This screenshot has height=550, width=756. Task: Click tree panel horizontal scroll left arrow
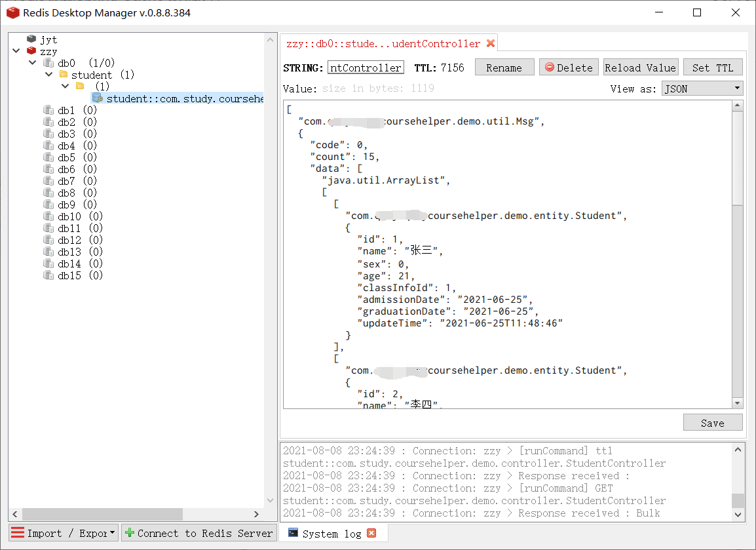pos(15,515)
